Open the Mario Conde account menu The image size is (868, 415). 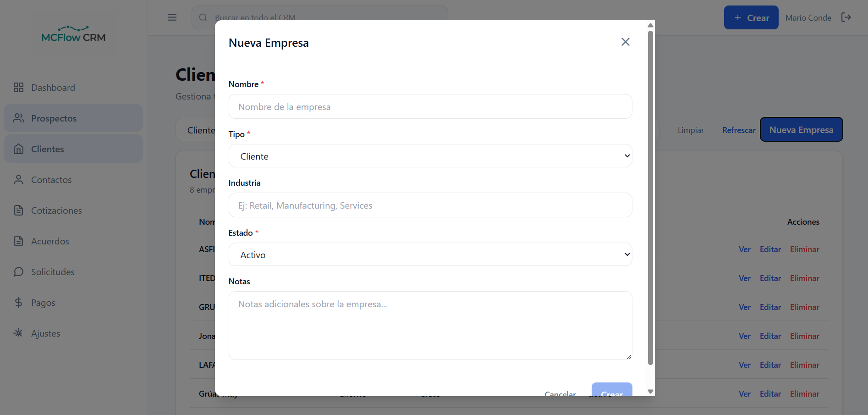click(808, 17)
